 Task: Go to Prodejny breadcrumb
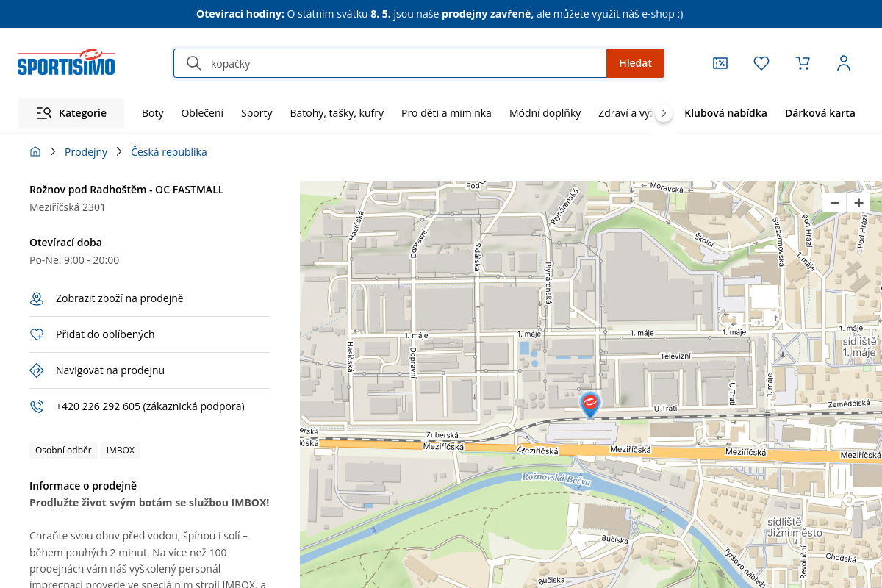point(86,152)
